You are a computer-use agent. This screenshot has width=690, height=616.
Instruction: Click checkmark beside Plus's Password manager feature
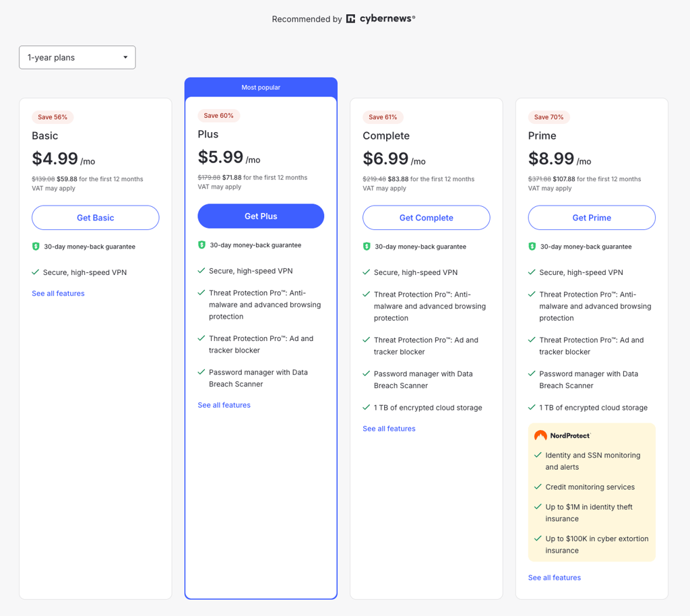[201, 372]
